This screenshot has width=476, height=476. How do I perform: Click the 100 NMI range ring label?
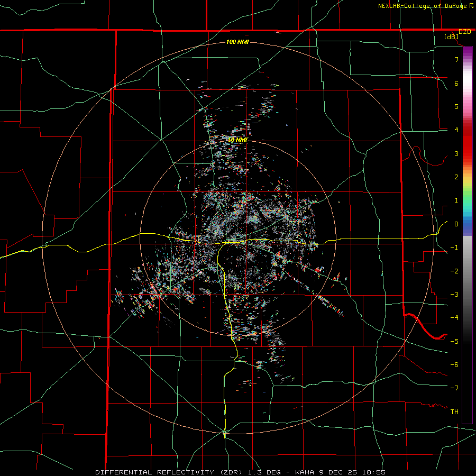(x=237, y=42)
